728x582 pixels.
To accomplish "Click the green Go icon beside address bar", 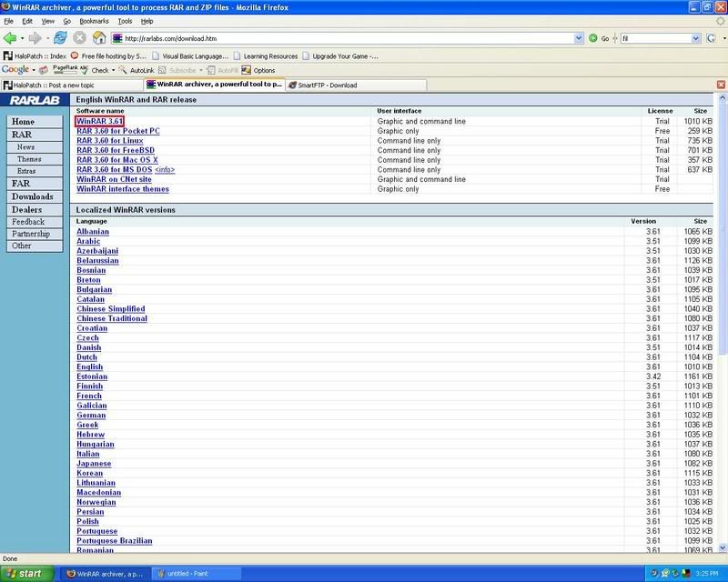I will point(593,38).
